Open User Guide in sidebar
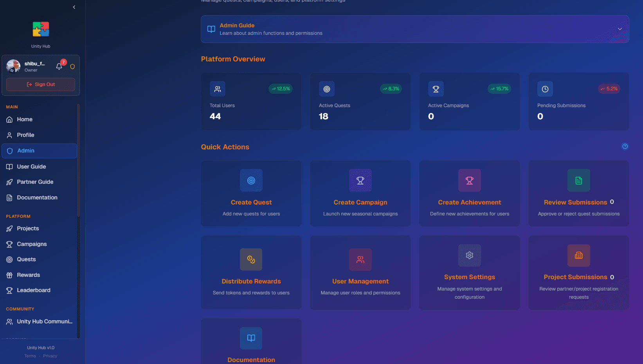Viewport: 643px width, 364px height. click(39, 167)
